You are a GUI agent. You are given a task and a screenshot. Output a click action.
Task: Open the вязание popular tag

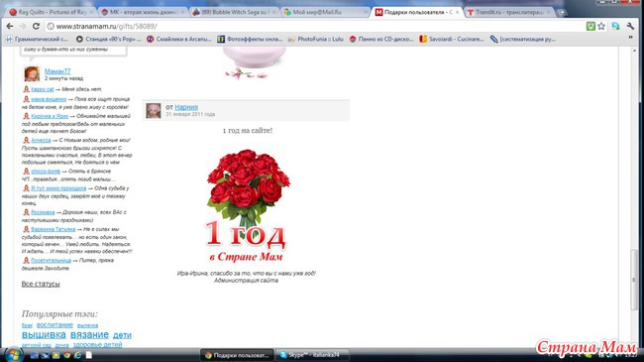point(89,335)
